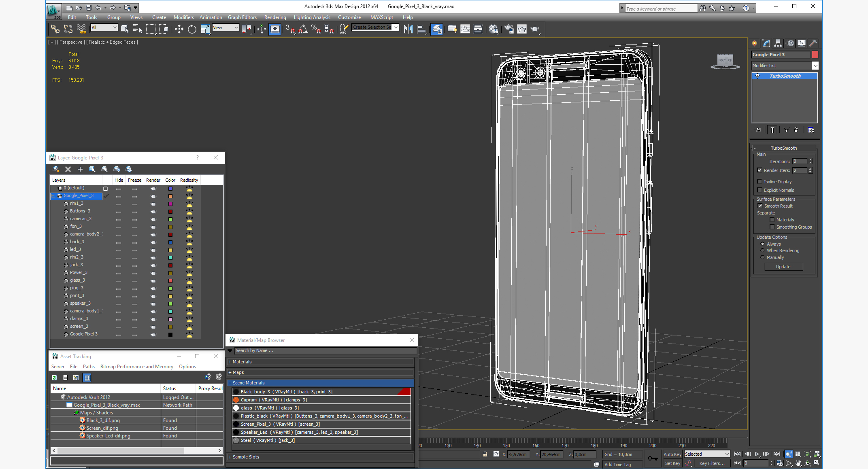Open the MAXScript menu

tap(381, 17)
